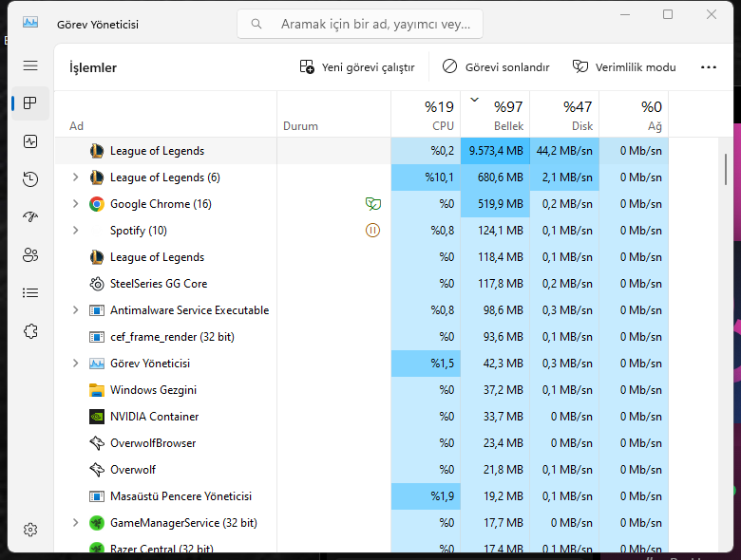Open Settings gear in sidebar
Screen dimensions: 741x560
tap(30, 530)
